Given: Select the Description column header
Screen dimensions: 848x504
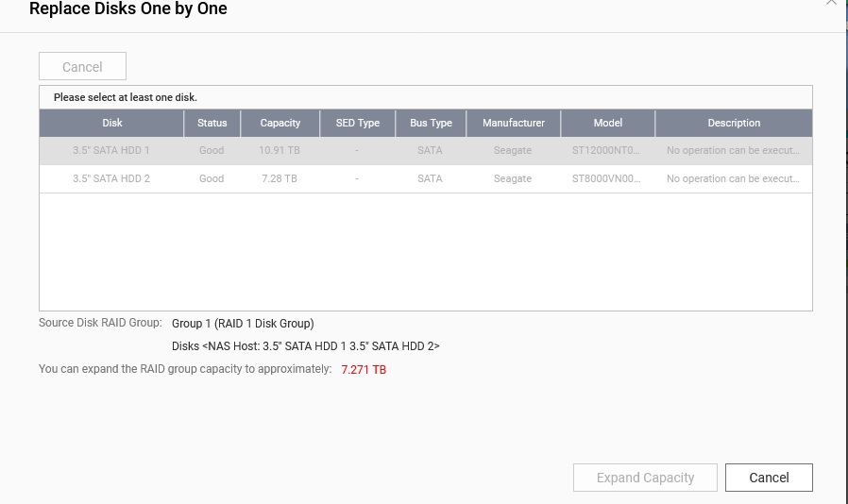Looking at the screenshot, I should (734, 124).
